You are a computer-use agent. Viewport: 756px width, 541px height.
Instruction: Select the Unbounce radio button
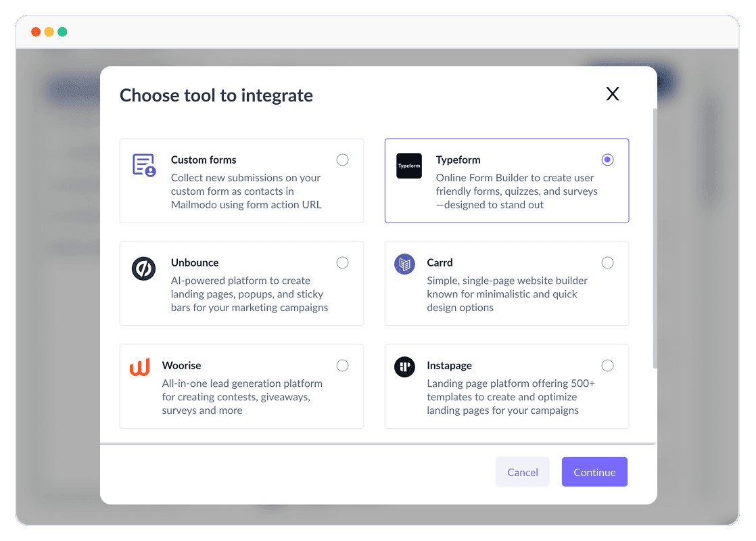click(342, 262)
